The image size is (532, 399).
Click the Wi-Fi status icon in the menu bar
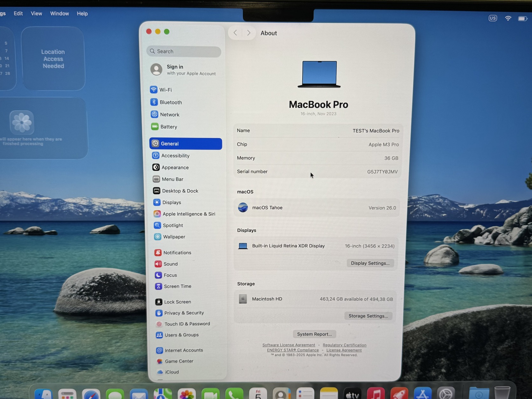tap(508, 18)
